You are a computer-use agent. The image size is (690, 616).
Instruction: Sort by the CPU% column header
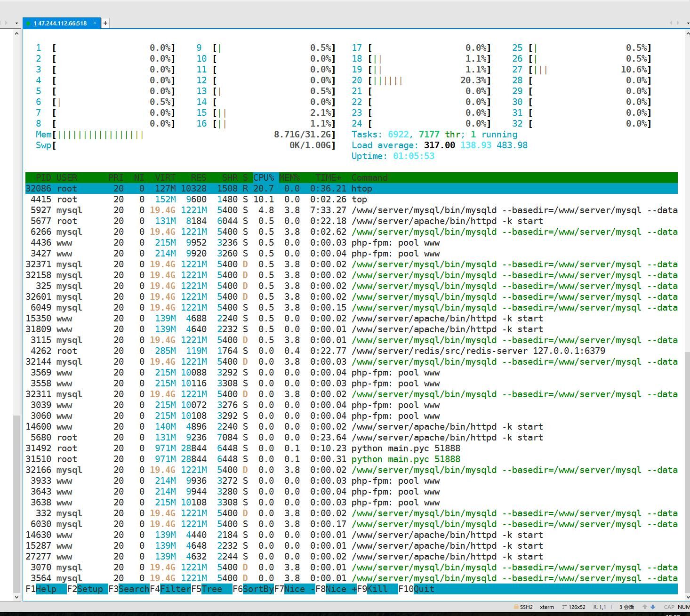pos(264,178)
